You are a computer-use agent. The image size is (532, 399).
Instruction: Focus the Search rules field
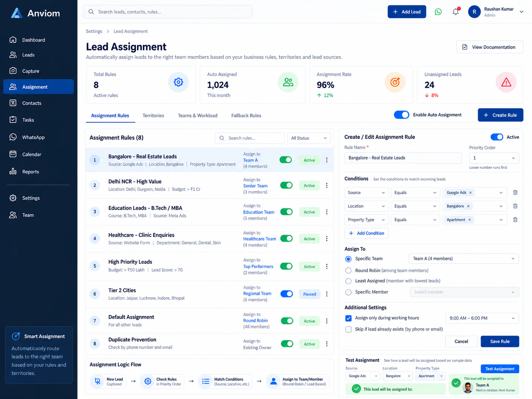(x=249, y=138)
